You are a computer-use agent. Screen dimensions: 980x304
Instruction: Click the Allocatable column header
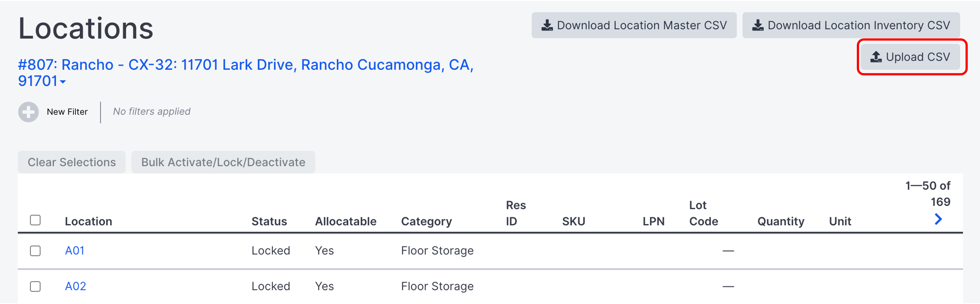click(345, 221)
